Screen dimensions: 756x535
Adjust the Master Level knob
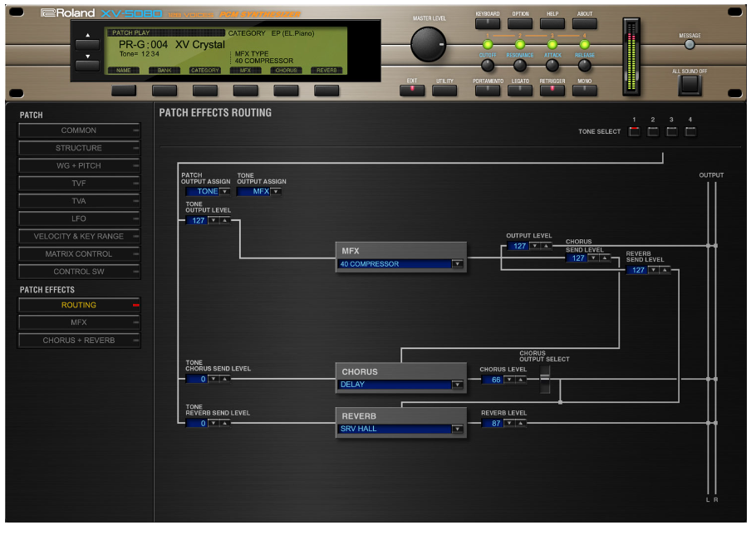[428, 44]
